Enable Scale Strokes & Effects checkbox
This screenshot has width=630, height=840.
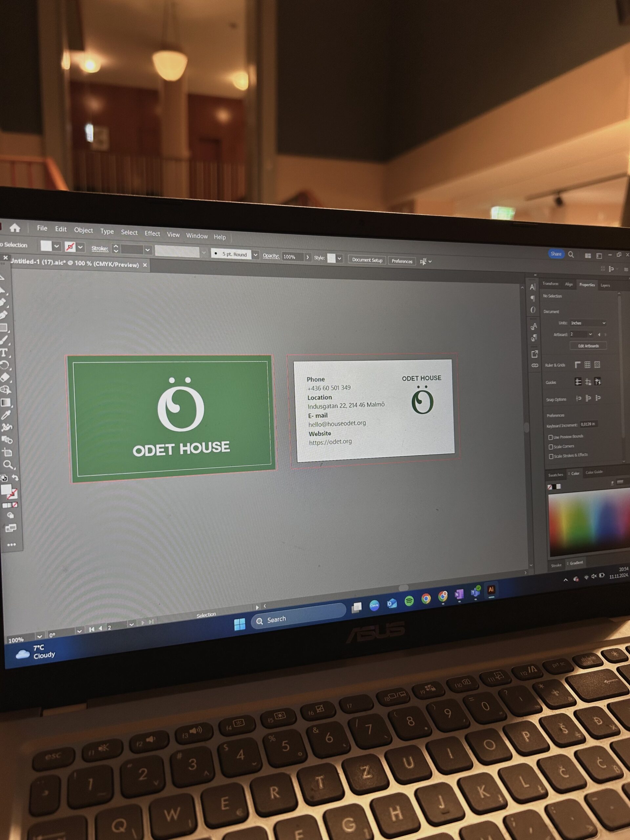551,456
